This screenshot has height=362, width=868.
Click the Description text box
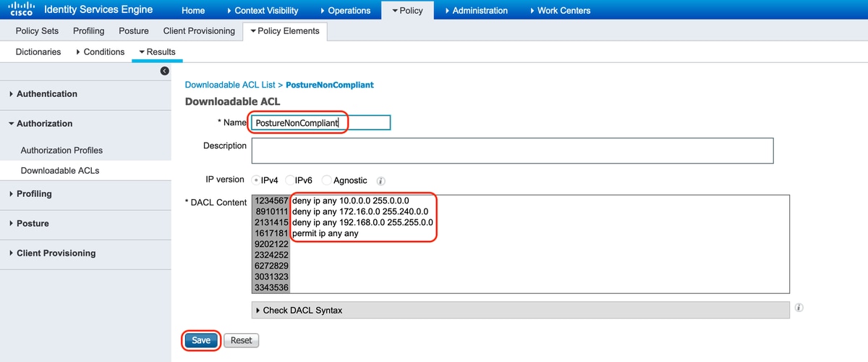tap(512, 151)
